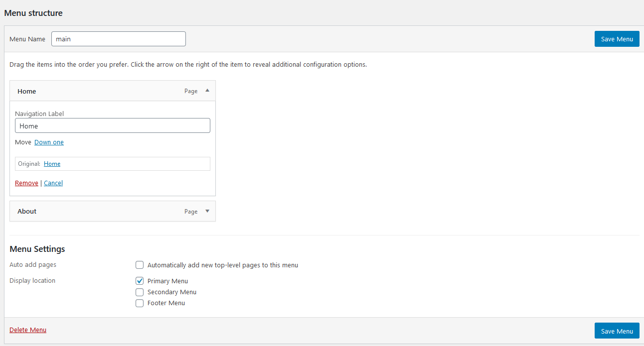Click the Menu Settings heading
Viewport: 644px width, 346px height.
tap(37, 249)
